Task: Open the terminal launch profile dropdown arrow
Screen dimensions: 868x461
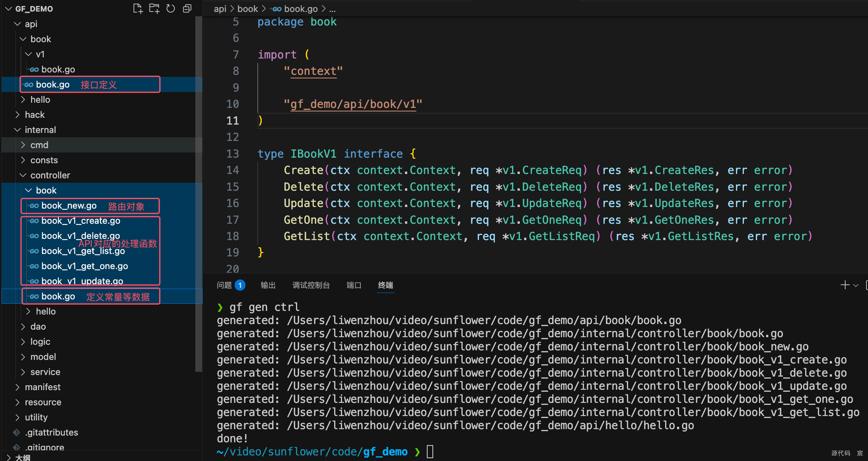Action: click(856, 285)
